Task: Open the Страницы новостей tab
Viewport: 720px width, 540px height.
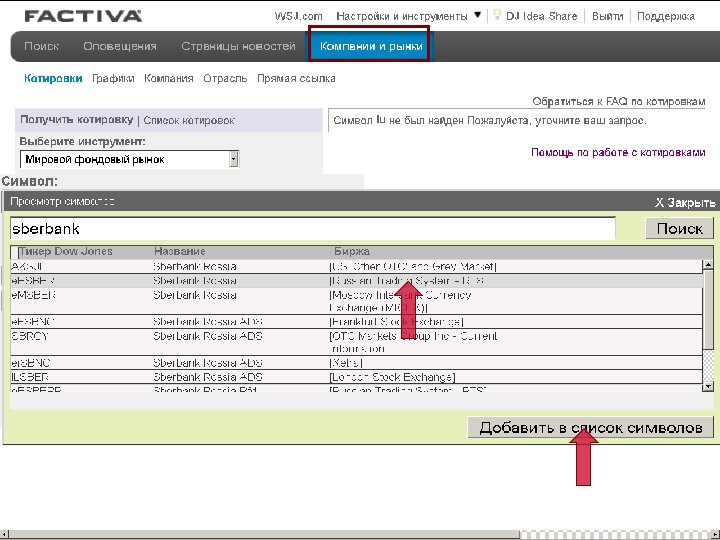Action: click(238, 46)
